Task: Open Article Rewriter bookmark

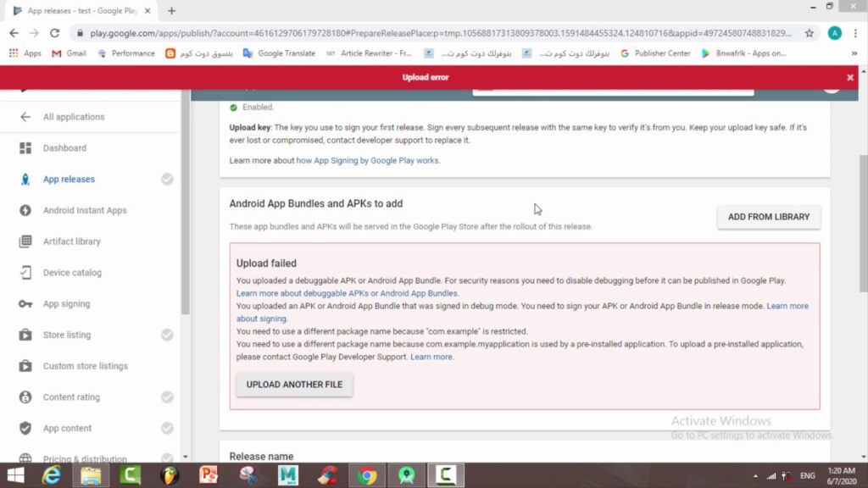Action: [370, 53]
